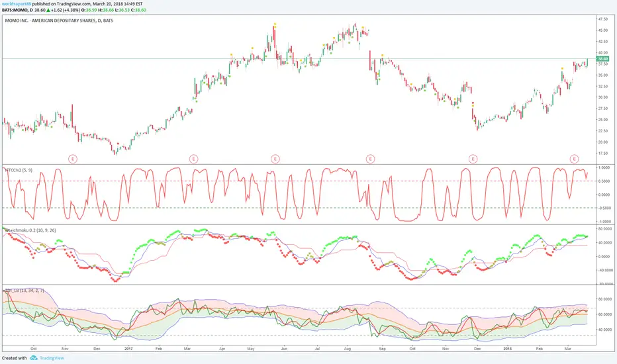Click the earnings E marker in late May 2017
Viewport: 617px width, 364px height.
click(x=275, y=159)
